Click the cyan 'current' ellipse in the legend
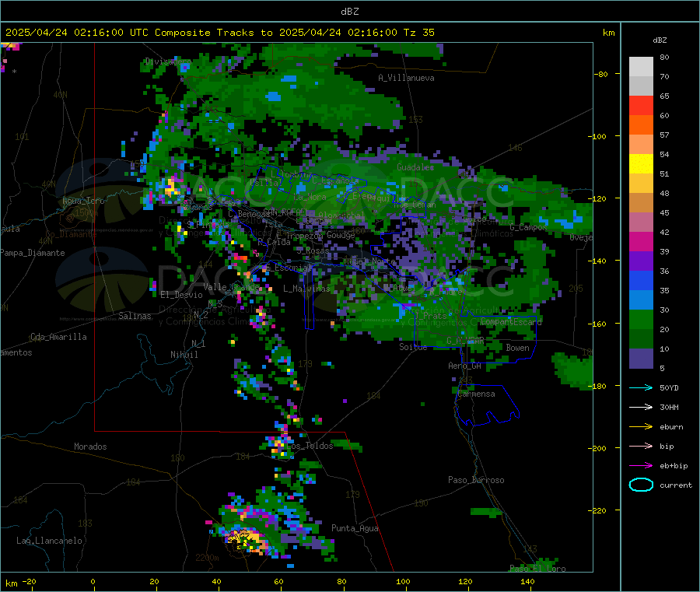 point(641,485)
